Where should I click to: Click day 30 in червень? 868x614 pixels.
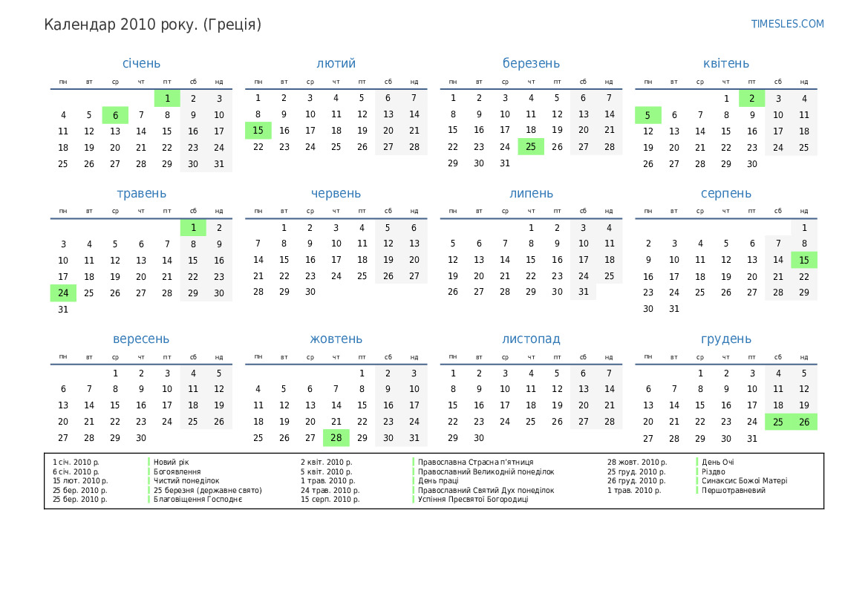pos(310,292)
